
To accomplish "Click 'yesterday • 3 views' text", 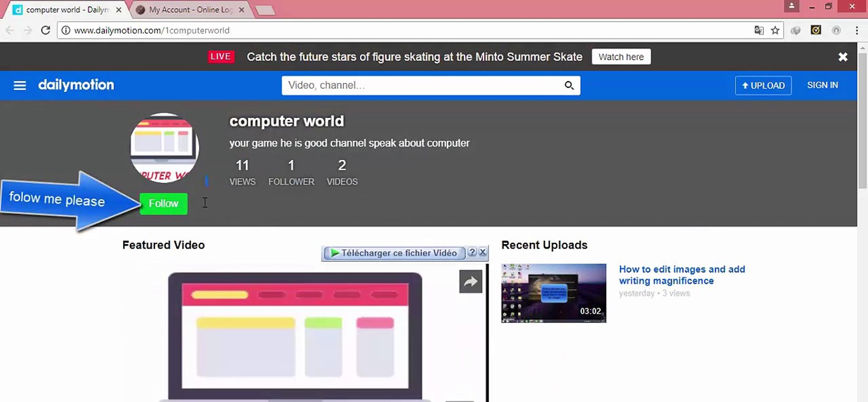I will tap(654, 293).
